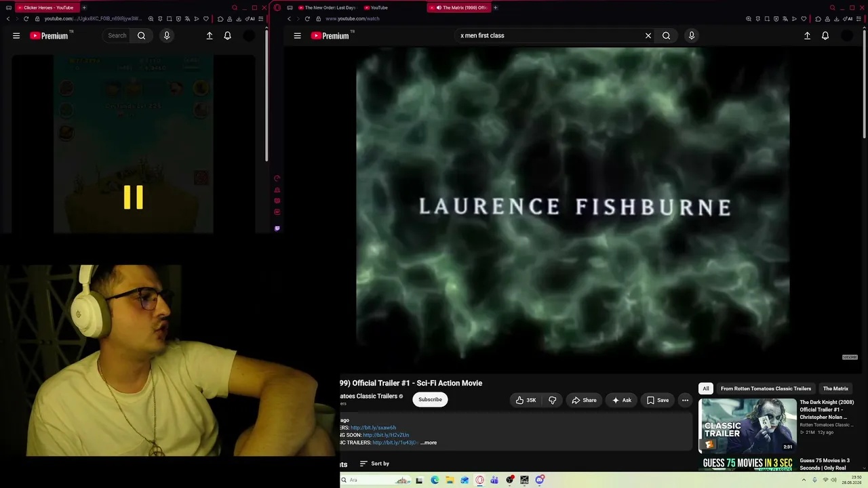Open Discord from taskbar
This screenshot has height=488, width=868.
pos(540,480)
